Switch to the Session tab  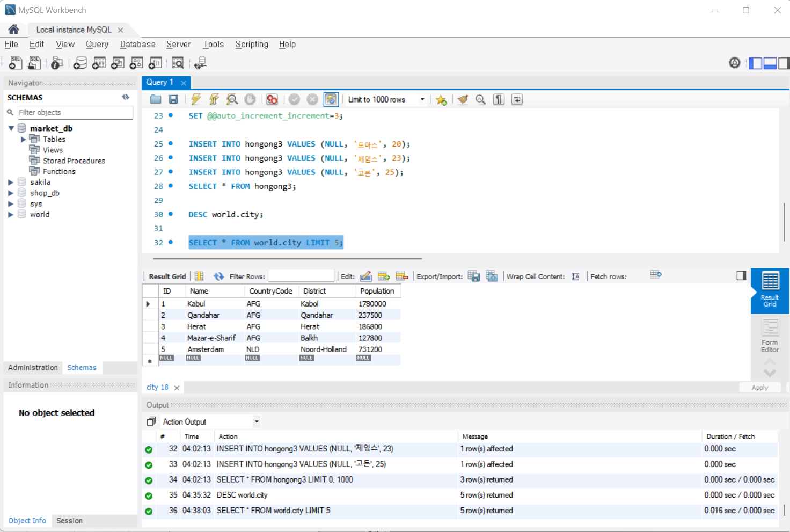coord(69,521)
